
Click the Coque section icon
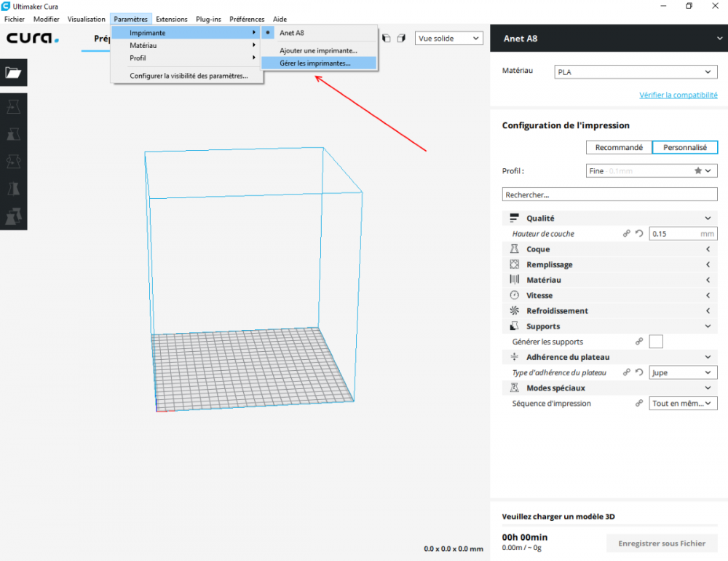pos(515,249)
